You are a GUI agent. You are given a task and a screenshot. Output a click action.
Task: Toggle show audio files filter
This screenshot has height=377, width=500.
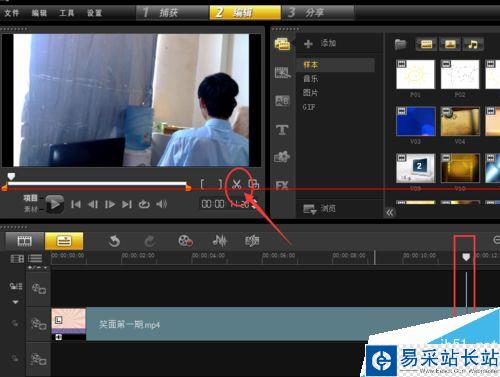(473, 44)
